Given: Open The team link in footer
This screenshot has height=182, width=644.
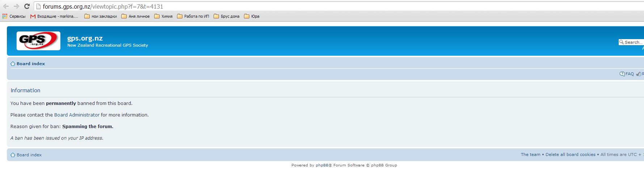Looking at the screenshot, I should tap(530, 155).
